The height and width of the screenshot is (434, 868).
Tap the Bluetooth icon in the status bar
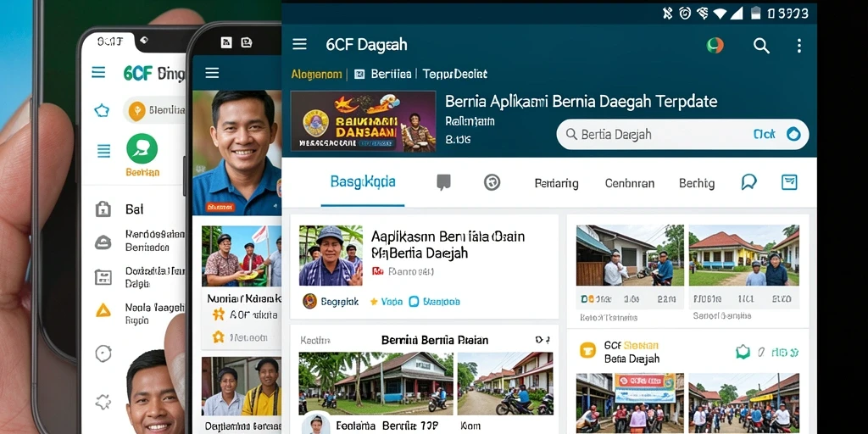pos(668,13)
